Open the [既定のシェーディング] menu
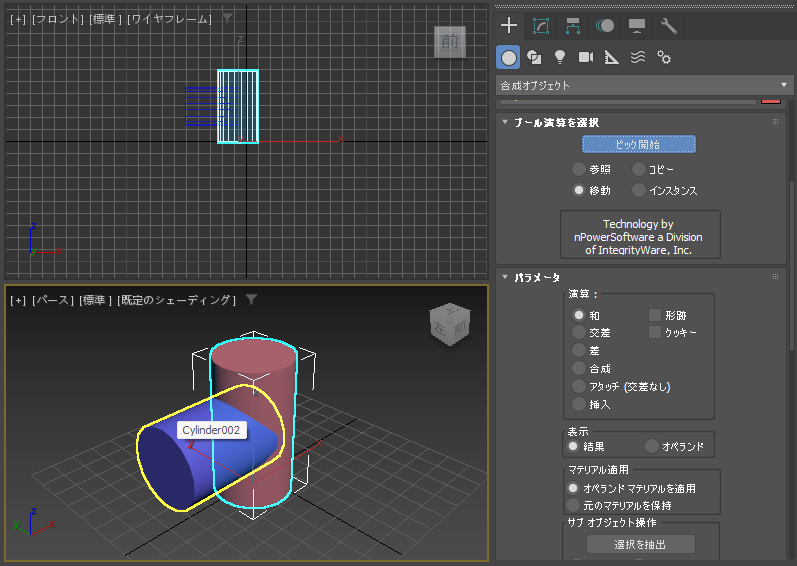This screenshot has height=566, width=797. pyautogui.click(x=176, y=300)
